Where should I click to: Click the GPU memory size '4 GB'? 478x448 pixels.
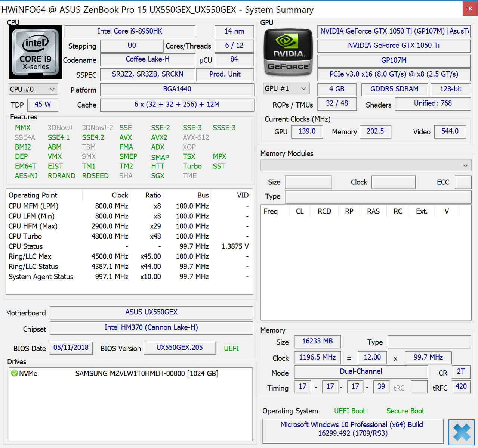(x=337, y=89)
